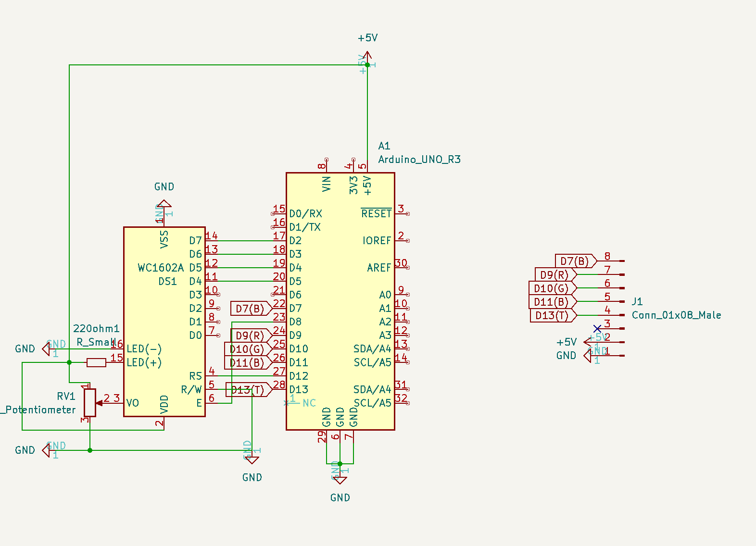Select the RV1 potentiometer symbol
The image size is (756, 546).
click(90, 403)
